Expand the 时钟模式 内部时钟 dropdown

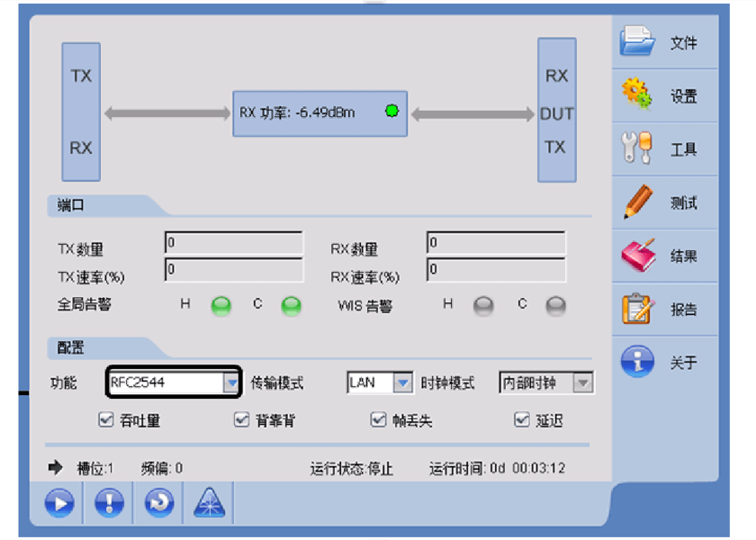tap(582, 383)
